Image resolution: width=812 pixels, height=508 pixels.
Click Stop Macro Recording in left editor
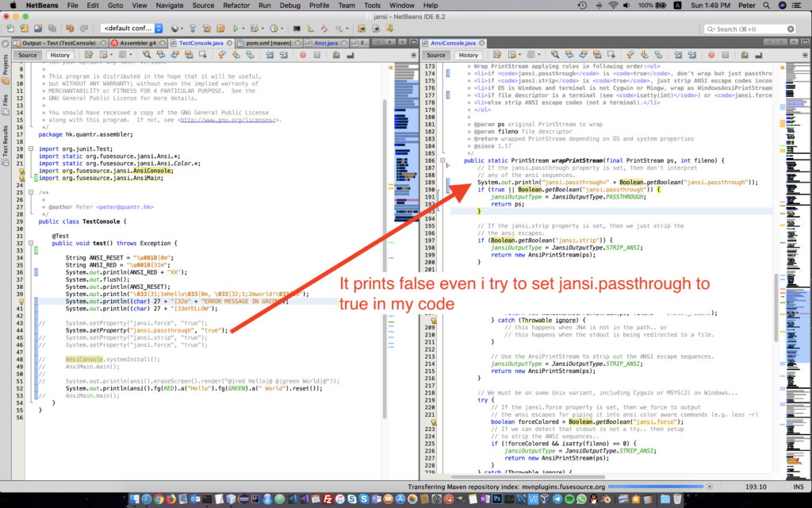[x=317, y=55]
